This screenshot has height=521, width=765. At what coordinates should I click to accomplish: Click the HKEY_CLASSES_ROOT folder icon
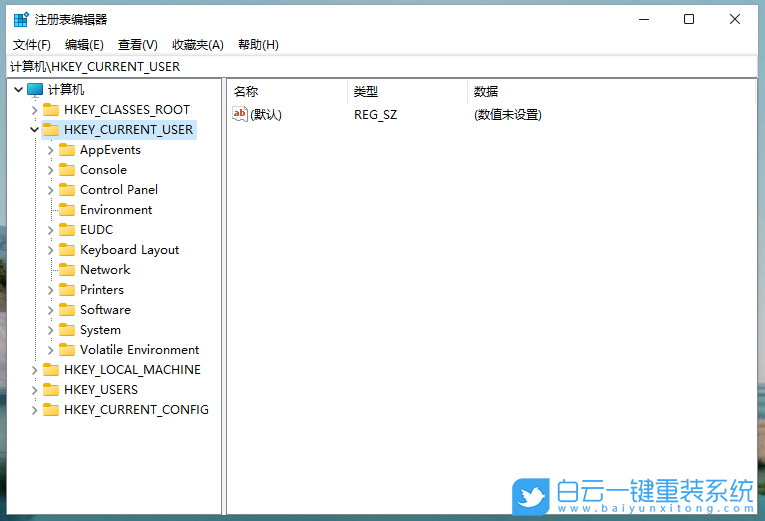51,110
